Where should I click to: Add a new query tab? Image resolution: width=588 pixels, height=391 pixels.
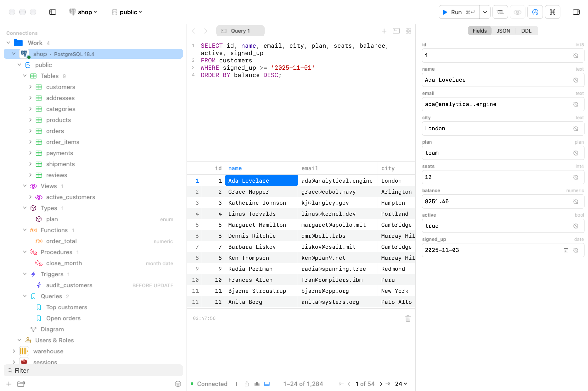point(384,31)
